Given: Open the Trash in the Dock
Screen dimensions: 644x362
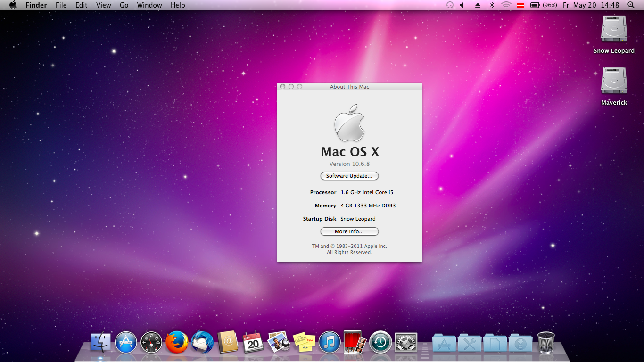Looking at the screenshot, I should 546,342.
